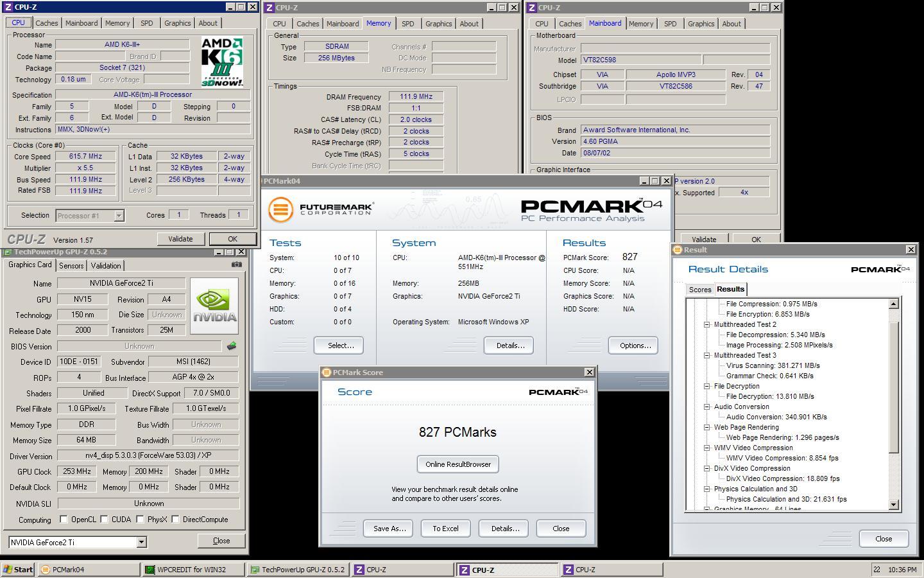Click the 827 PCMarks score text
924x578 pixels.
458,432
